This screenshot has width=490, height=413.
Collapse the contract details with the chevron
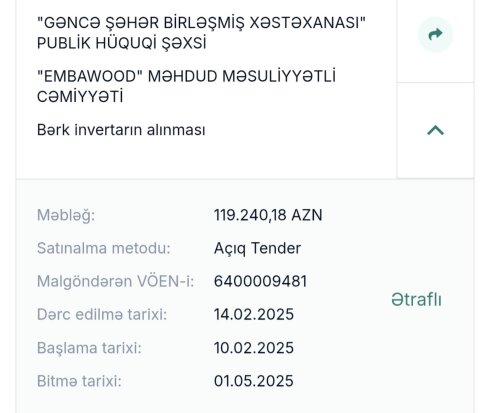click(435, 130)
